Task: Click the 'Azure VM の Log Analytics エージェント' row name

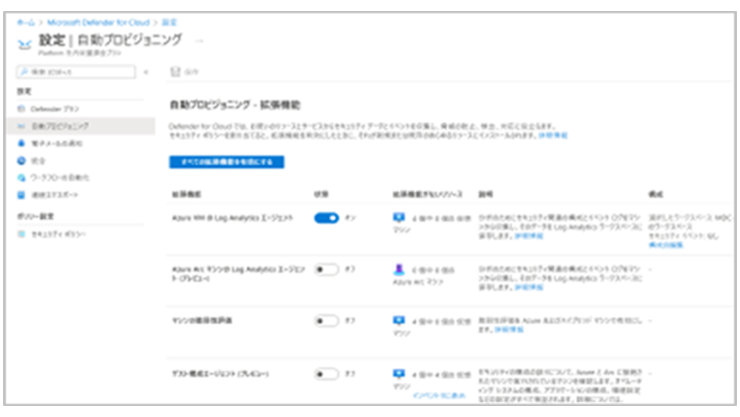Action: (232, 218)
